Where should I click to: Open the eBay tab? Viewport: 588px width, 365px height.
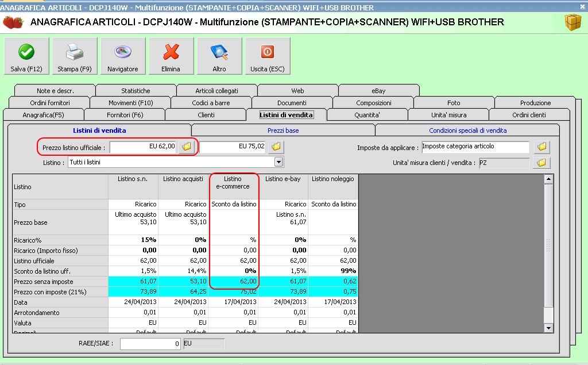click(x=379, y=90)
